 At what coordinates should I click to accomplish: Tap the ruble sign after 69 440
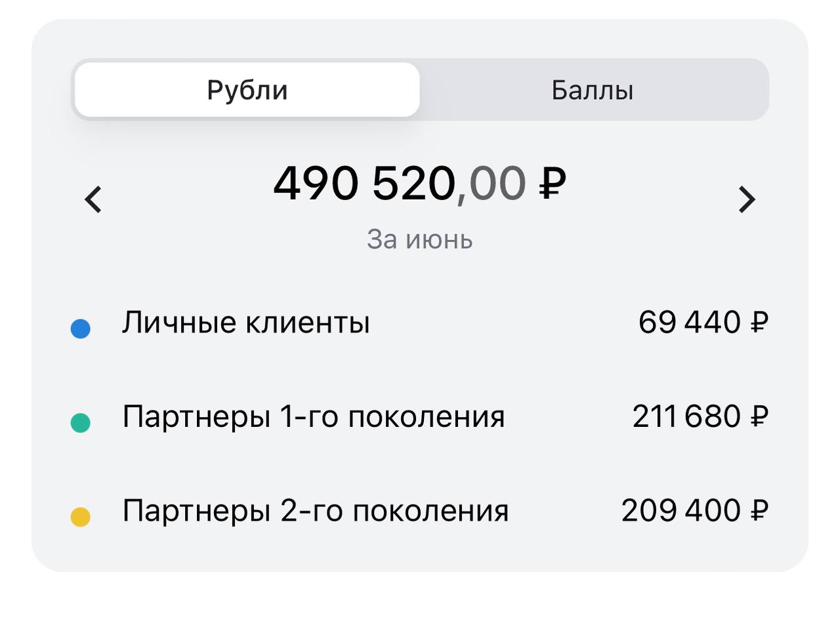click(x=759, y=323)
